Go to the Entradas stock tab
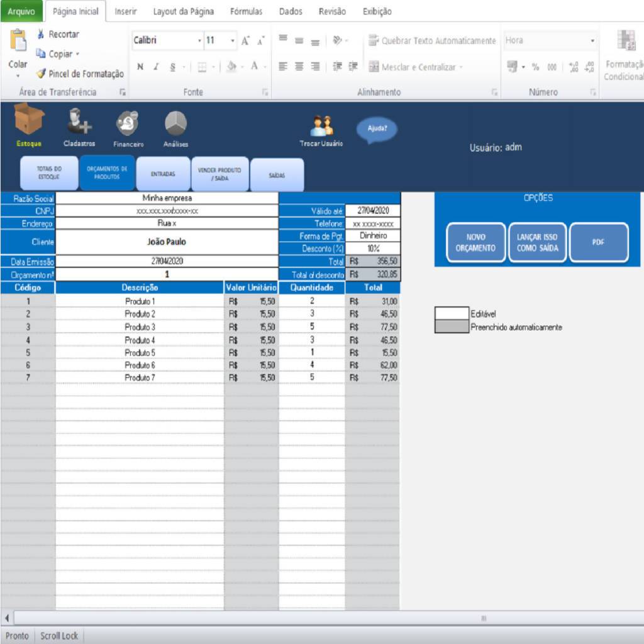Image resolution: width=644 pixels, height=644 pixels. [163, 174]
